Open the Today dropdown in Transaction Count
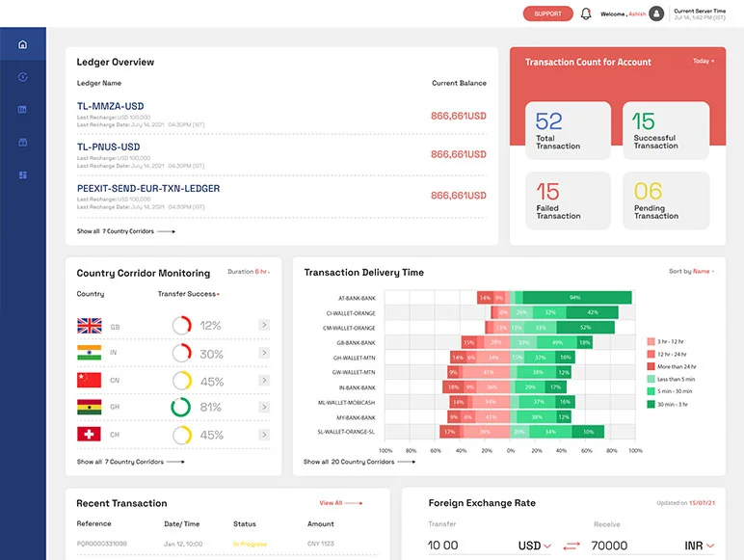The height and width of the screenshot is (560, 744). [x=704, y=62]
